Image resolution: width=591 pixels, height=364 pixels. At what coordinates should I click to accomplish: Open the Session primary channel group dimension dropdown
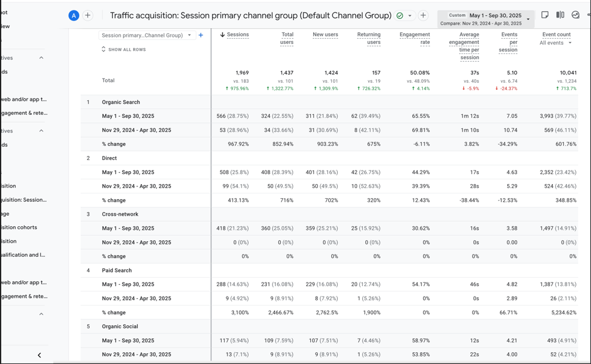click(x=146, y=35)
